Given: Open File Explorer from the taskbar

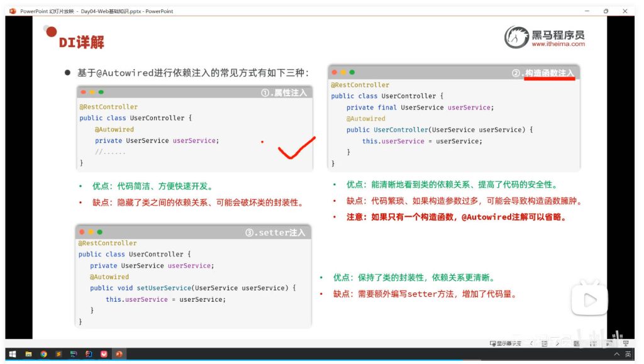Looking at the screenshot, I should 28,354.
